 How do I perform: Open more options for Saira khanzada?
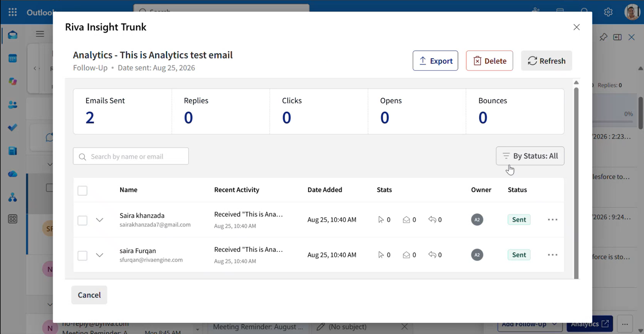point(553,219)
